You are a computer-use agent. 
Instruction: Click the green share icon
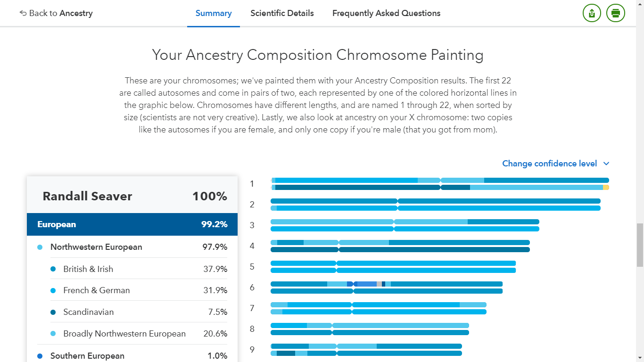pos(592,13)
